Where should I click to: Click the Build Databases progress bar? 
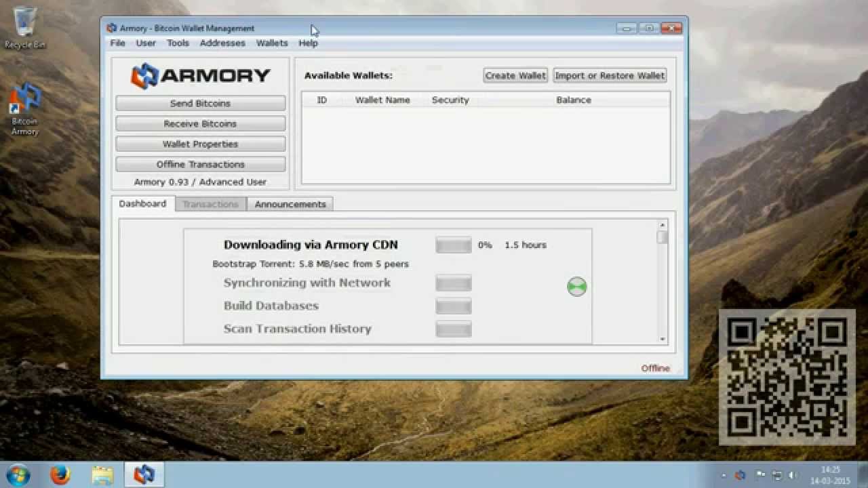[x=454, y=306]
